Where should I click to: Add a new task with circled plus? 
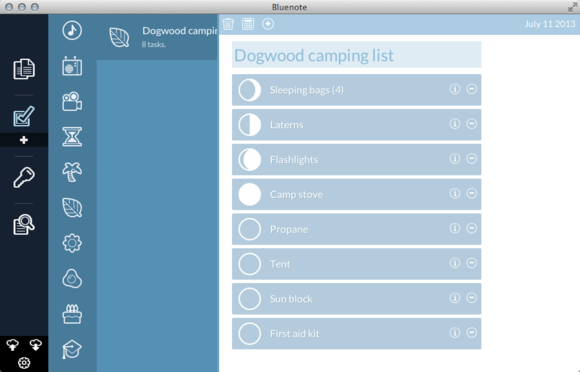(x=268, y=24)
